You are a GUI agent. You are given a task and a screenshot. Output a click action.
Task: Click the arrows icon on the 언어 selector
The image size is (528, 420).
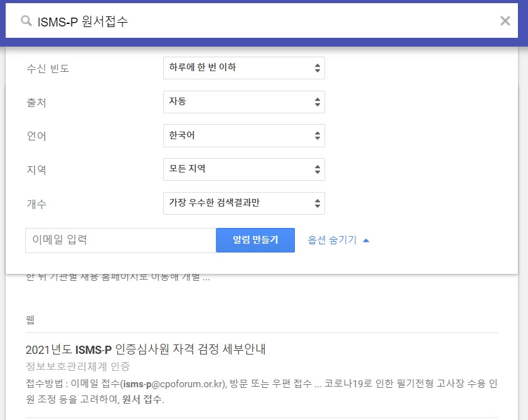click(x=318, y=135)
